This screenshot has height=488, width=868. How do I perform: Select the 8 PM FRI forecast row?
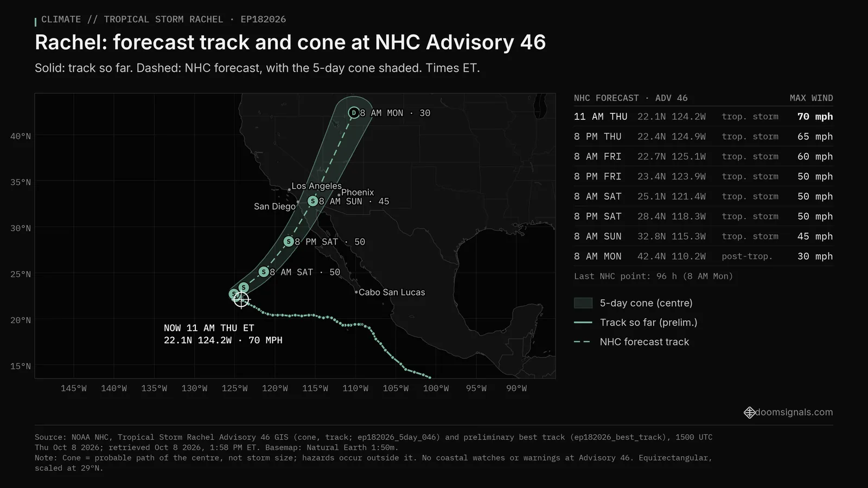[704, 177]
